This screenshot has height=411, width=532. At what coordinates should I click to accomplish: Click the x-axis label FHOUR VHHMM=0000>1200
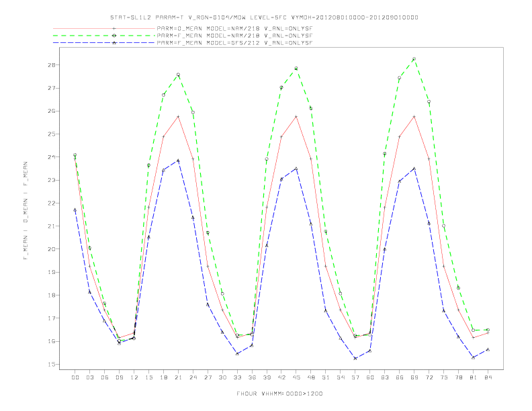(279, 394)
